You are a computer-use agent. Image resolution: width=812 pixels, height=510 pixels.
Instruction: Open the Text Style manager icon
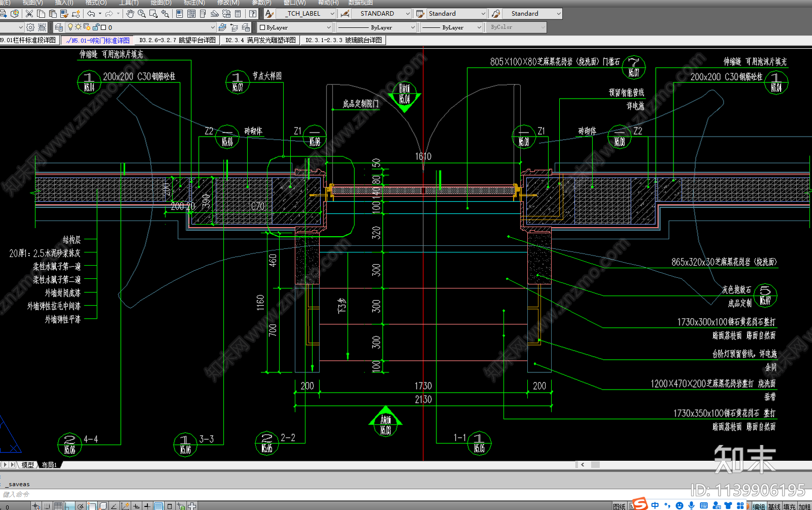tap(269, 14)
